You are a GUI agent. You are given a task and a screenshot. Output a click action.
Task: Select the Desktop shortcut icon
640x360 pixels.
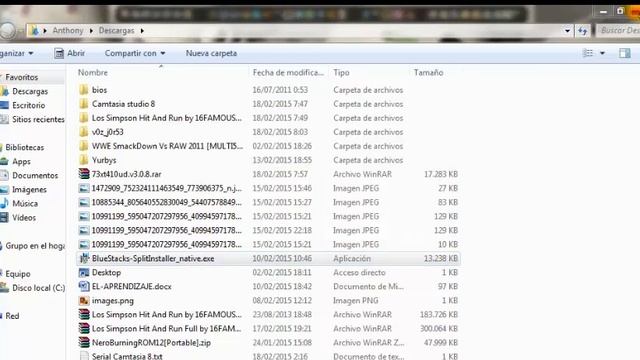click(x=84, y=272)
